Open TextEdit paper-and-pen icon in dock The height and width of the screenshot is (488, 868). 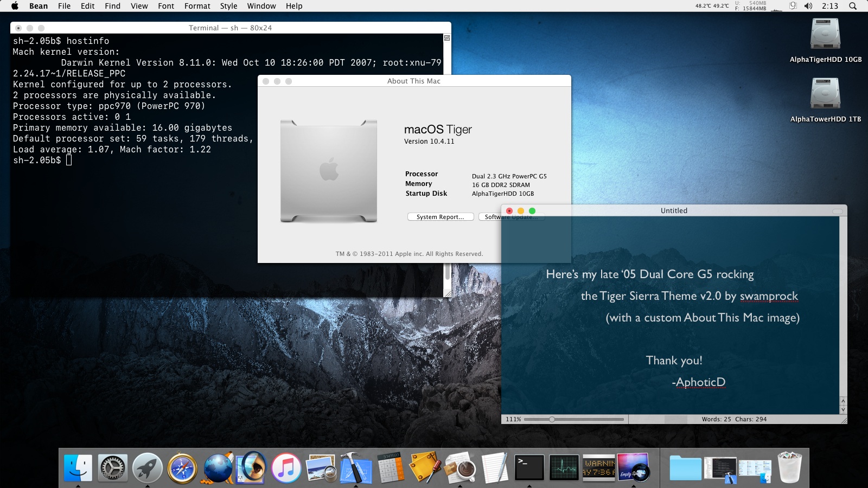(x=495, y=467)
